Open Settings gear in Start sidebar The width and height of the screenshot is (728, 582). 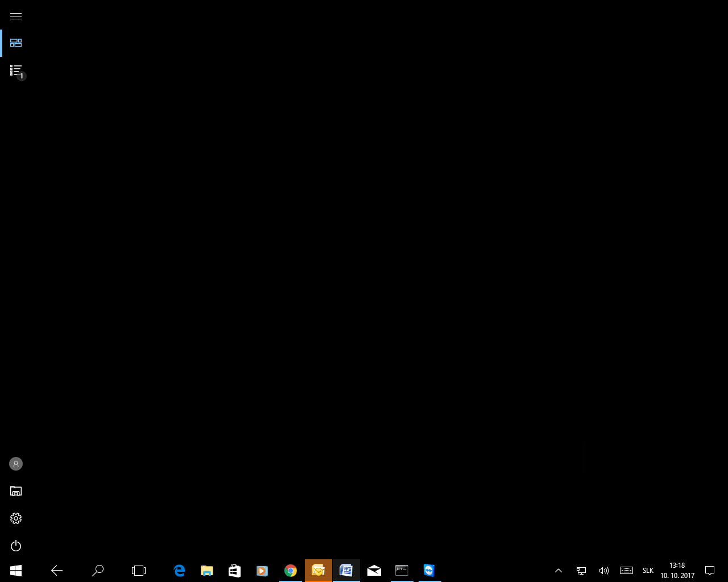[x=16, y=518]
